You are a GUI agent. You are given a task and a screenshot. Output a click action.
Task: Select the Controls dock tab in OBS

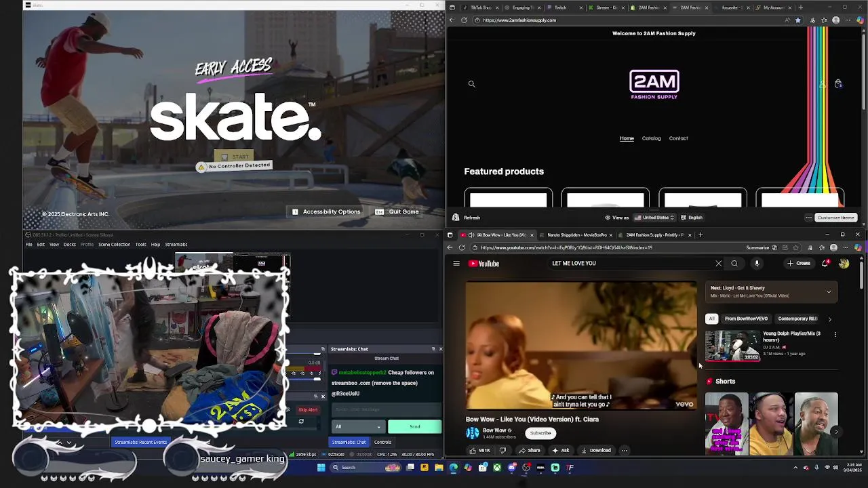point(382,443)
